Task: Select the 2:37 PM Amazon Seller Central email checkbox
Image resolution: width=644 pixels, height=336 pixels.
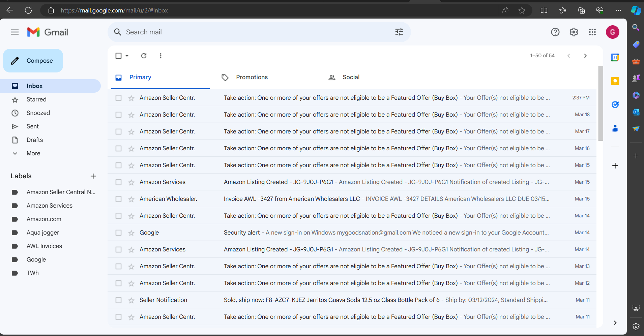Action: pyautogui.click(x=118, y=98)
